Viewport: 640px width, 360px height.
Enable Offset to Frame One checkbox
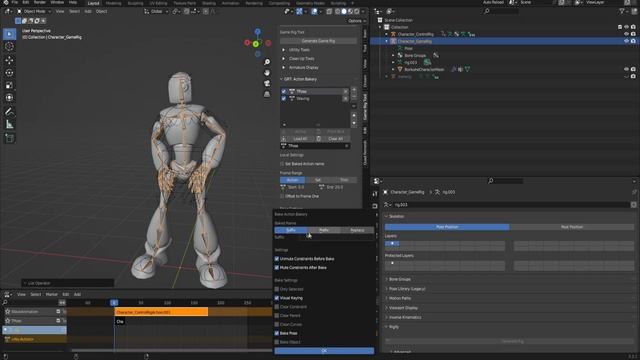point(282,196)
